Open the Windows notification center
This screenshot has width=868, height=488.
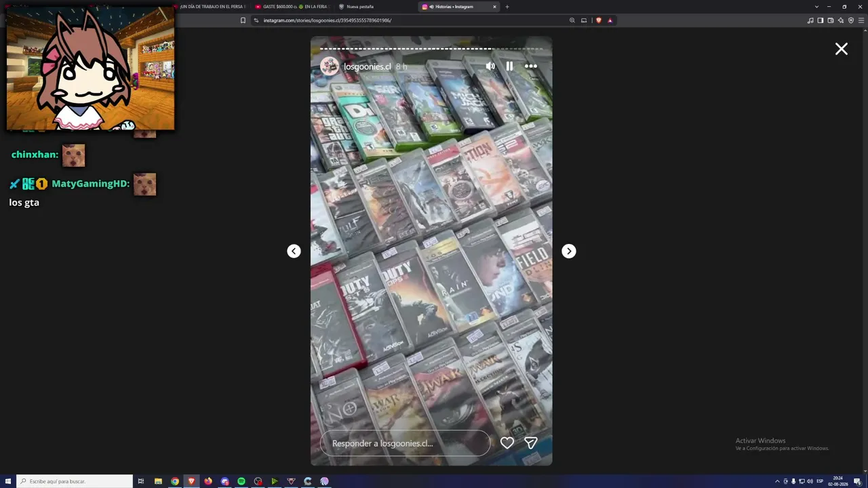tap(858, 481)
